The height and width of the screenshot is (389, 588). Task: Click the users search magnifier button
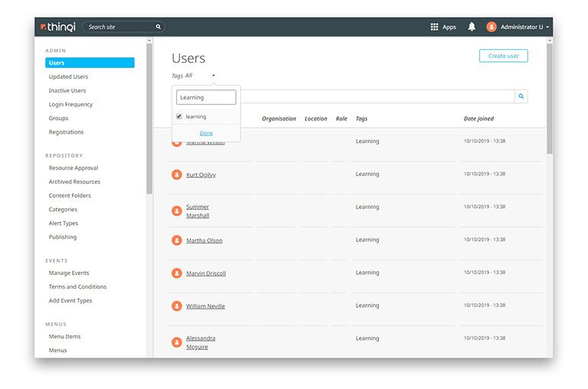521,96
